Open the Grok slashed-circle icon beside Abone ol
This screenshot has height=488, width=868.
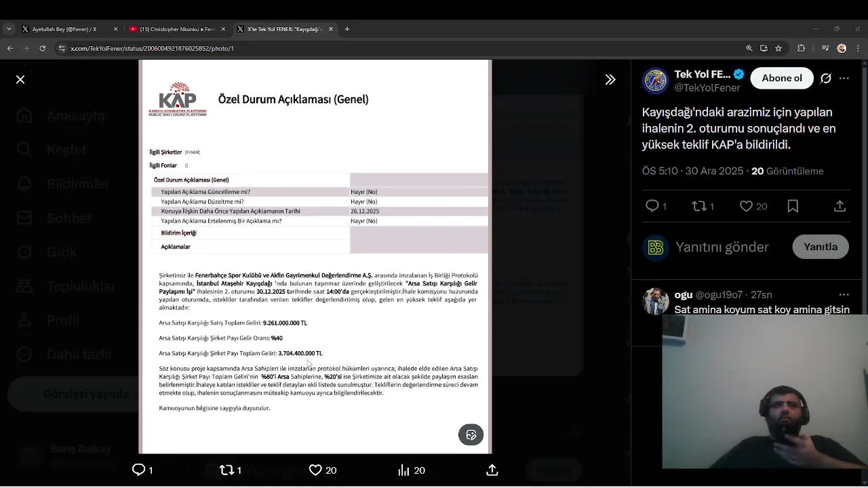825,78
